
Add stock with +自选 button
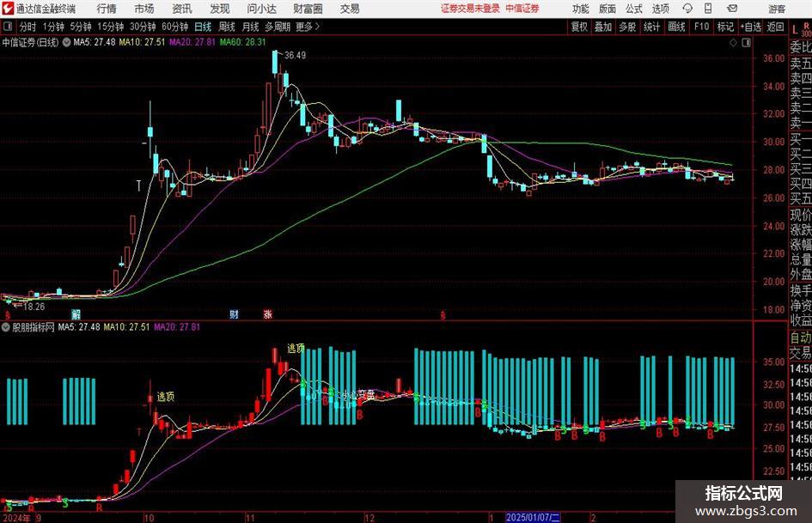[x=751, y=27]
